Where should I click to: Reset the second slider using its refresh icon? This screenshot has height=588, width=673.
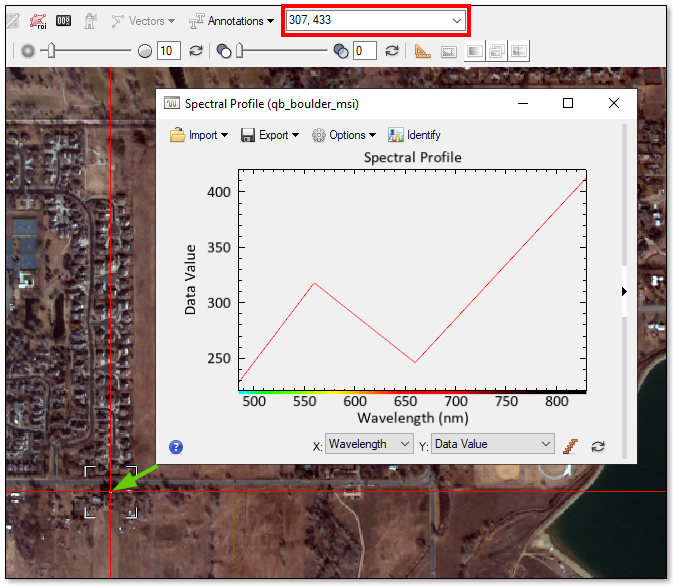point(392,51)
